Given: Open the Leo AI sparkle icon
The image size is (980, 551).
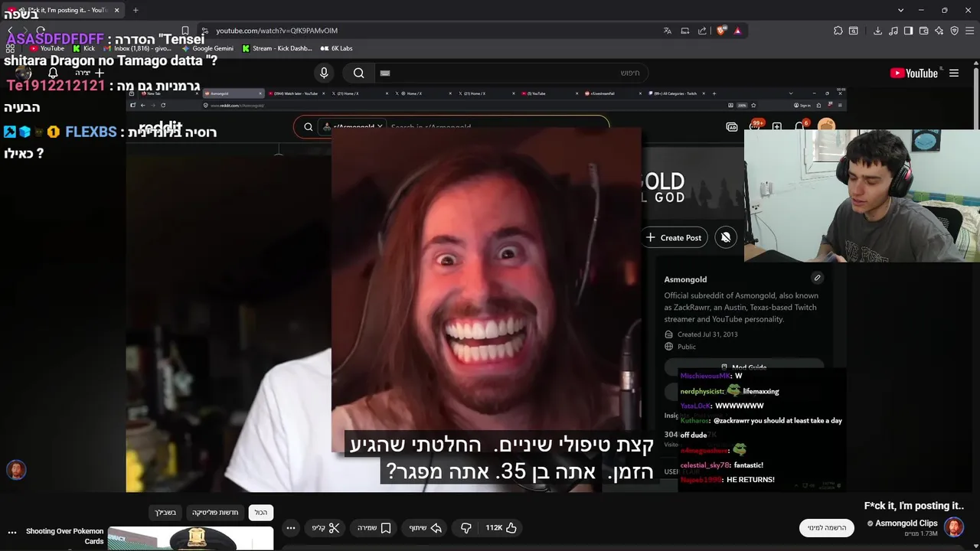Looking at the screenshot, I should click(939, 31).
